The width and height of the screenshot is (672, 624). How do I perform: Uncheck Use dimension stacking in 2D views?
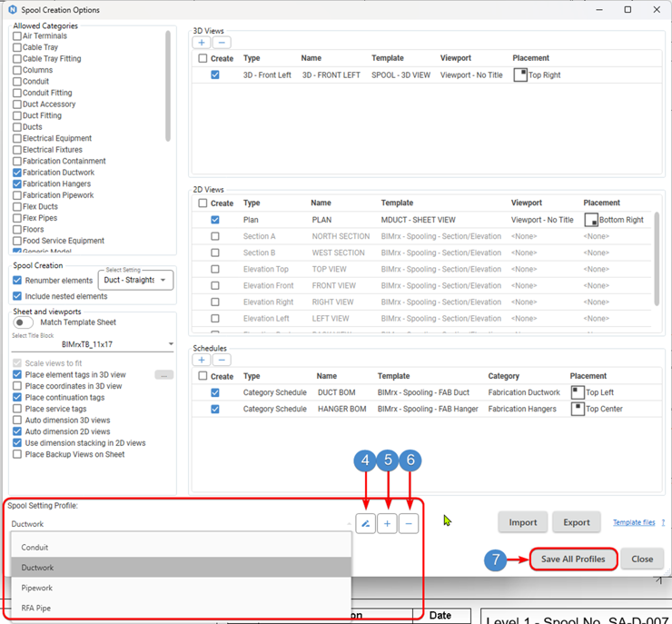[x=17, y=443]
